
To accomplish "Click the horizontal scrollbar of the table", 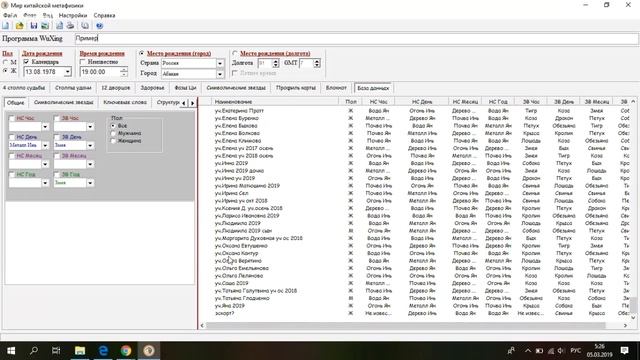I will pos(406,325).
